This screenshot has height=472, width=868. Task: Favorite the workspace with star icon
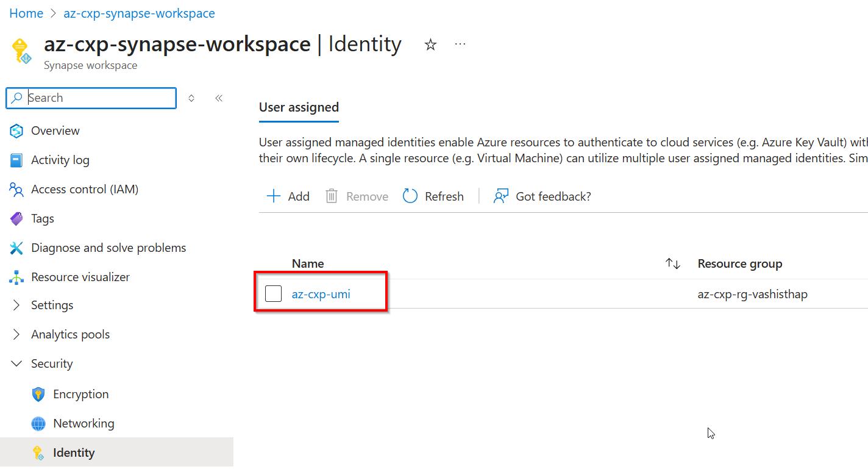tap(430, 45)
